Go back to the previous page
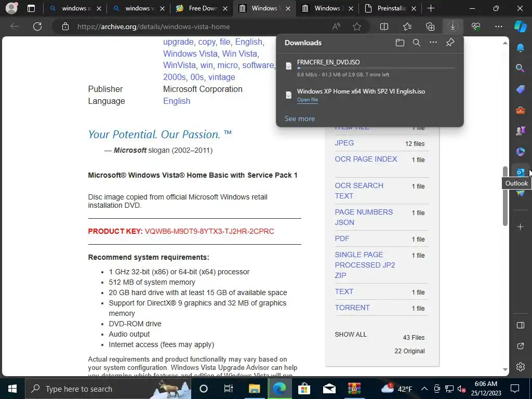 point(14,26)
